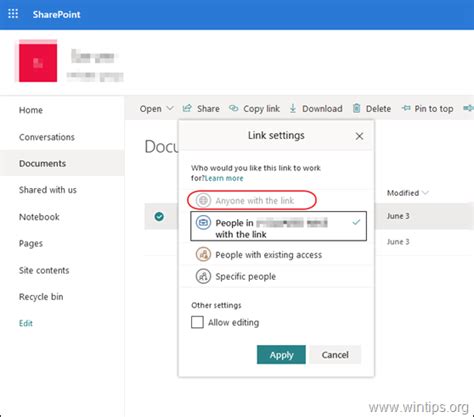The image size is (474, 417).
Task: Click the Specific people icon
Action: [x=203, y=276]
